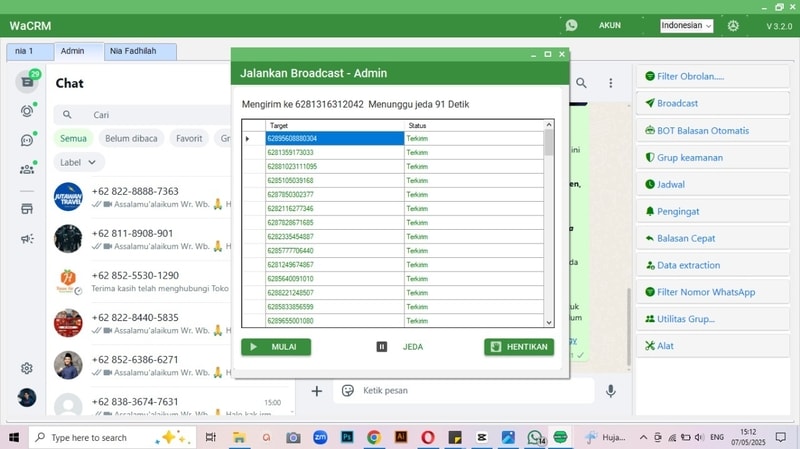Open the storefront tools icon in the sidebar
The width and height of the screenshot is (800, 449).
coord(27,209)
